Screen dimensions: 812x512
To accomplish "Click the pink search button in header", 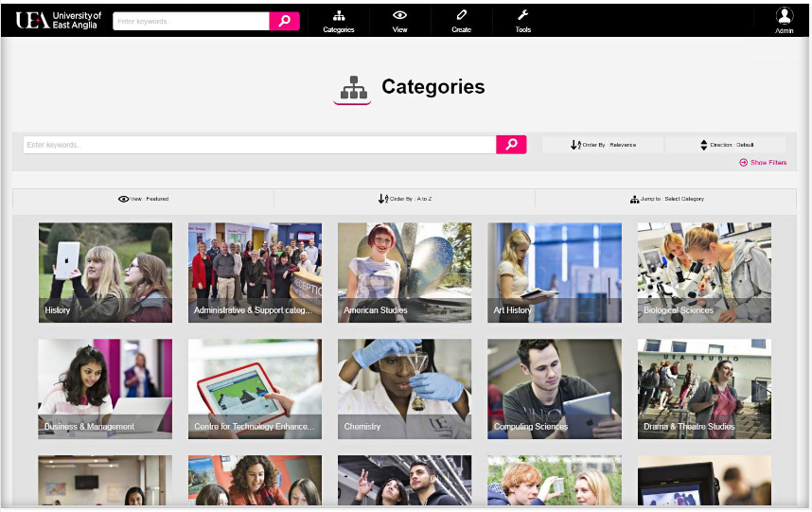I will (284, 21).
